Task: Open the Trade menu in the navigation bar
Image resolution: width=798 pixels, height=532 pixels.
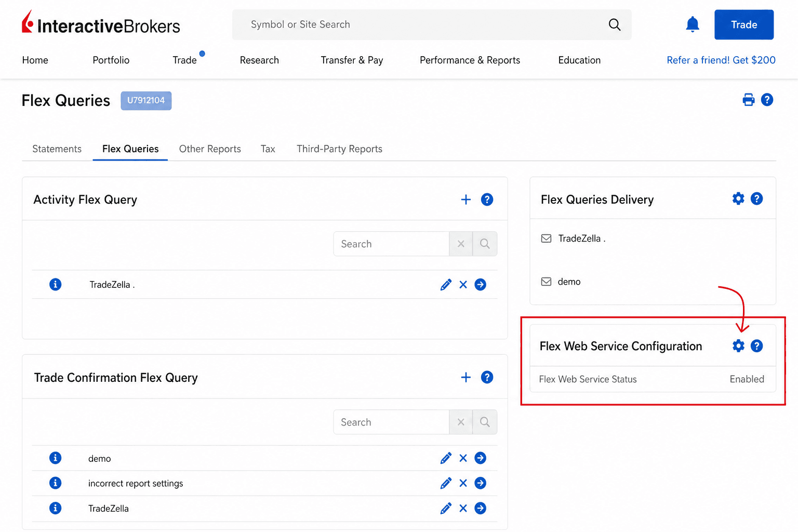Action: point(184,60)
